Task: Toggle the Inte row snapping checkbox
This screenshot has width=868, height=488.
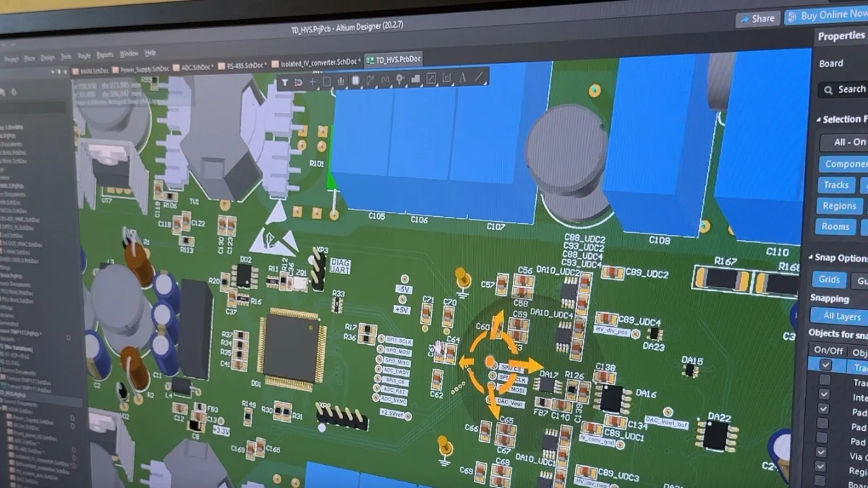Action: click(823, 394)
